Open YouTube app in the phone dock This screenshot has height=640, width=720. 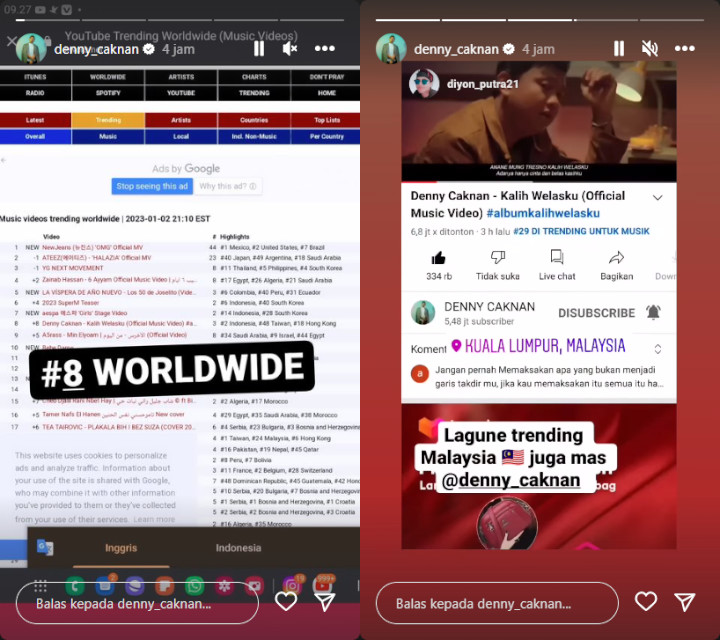[x=322, y=586]
